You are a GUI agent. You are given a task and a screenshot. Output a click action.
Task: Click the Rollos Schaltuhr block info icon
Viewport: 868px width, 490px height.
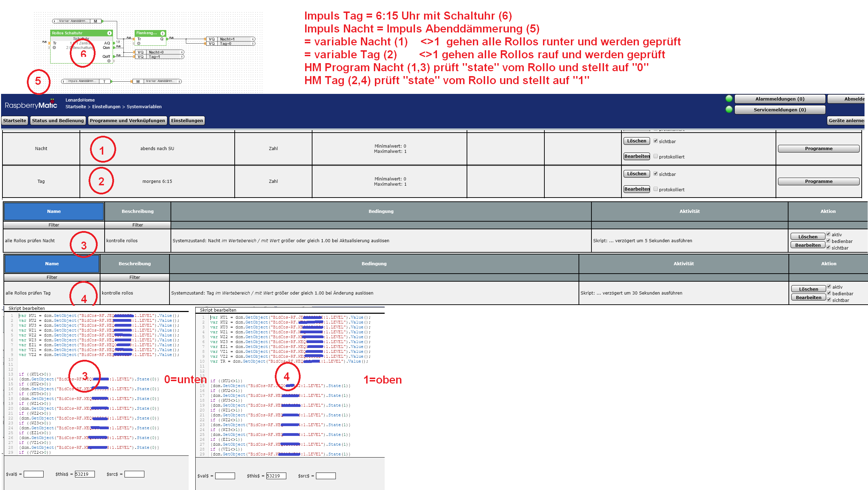110,33
